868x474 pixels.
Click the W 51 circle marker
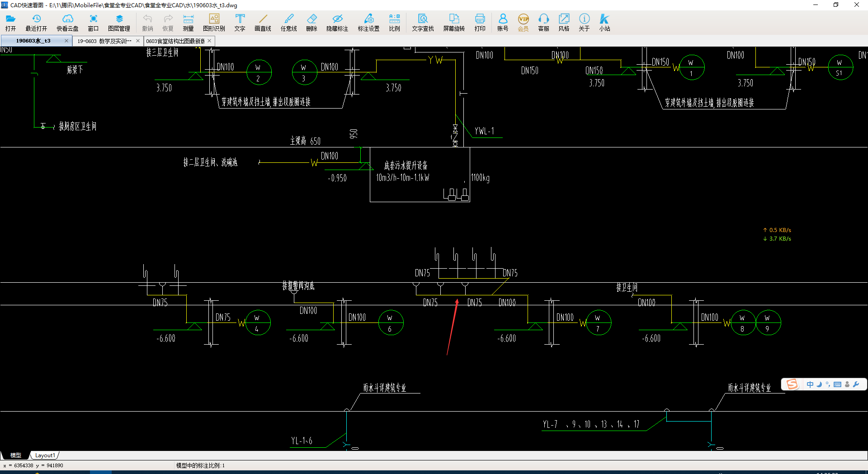(840, 67)
